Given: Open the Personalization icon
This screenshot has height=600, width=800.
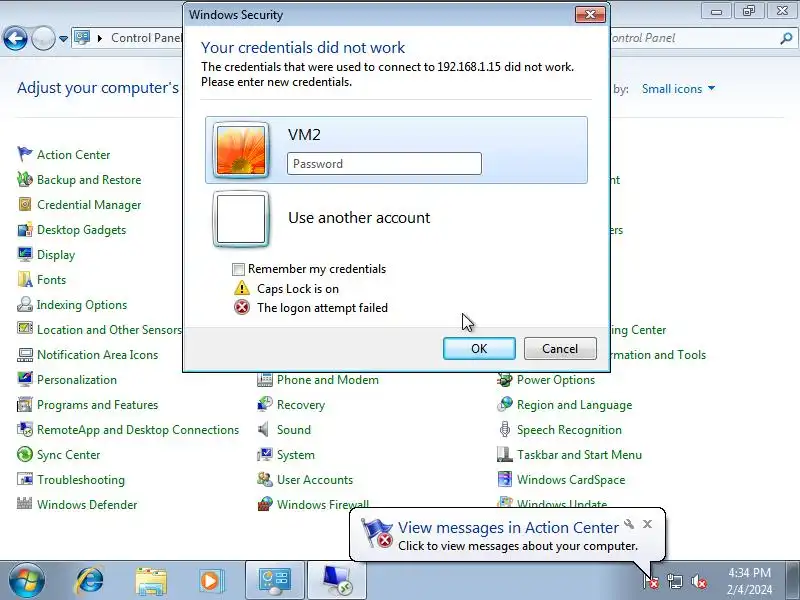Looking at the screenshot, I should coord(24,379).
